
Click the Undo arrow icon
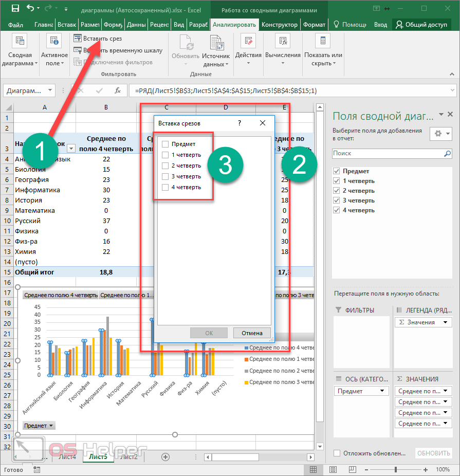point(30,9)
